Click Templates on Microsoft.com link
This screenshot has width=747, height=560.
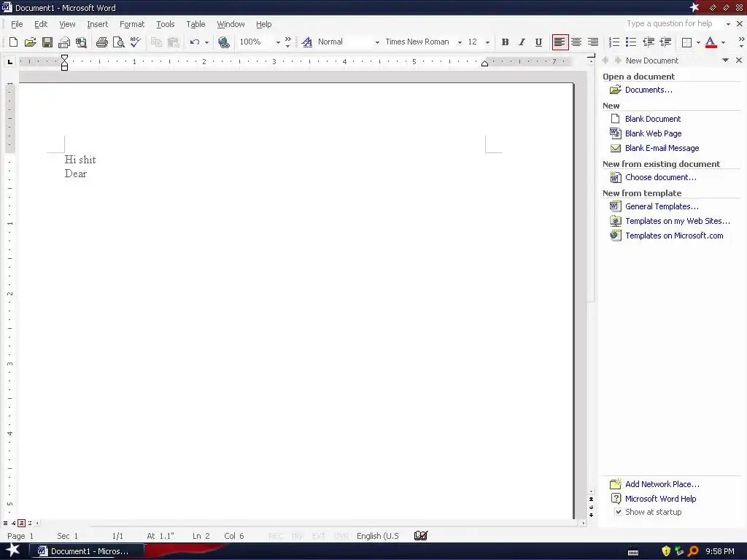674,236
